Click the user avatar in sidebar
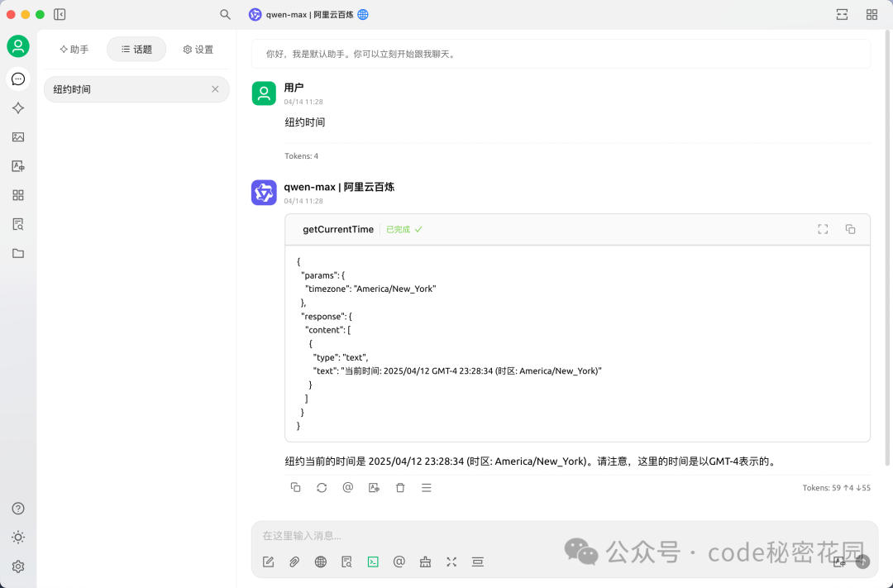893x588 pixels. (18, 46)
